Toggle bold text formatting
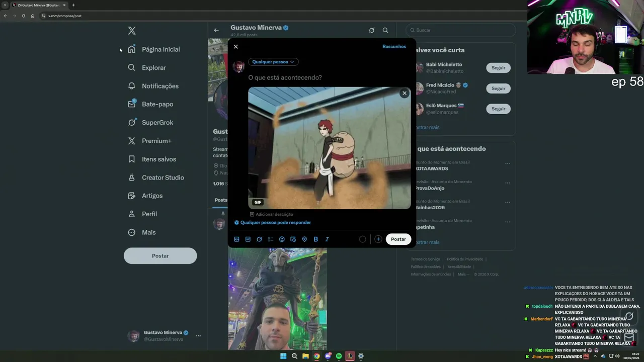 tap(315, 239)
